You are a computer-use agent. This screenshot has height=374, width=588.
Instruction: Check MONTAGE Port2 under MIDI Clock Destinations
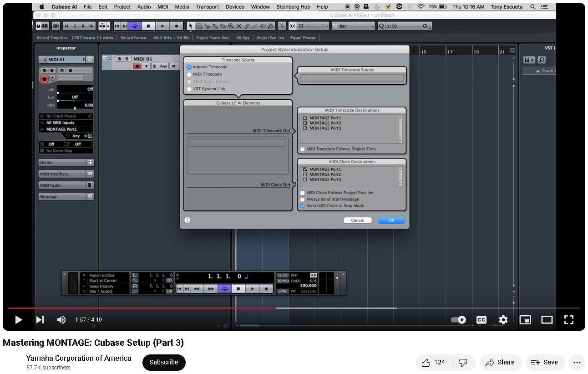(x=305, y=174)
